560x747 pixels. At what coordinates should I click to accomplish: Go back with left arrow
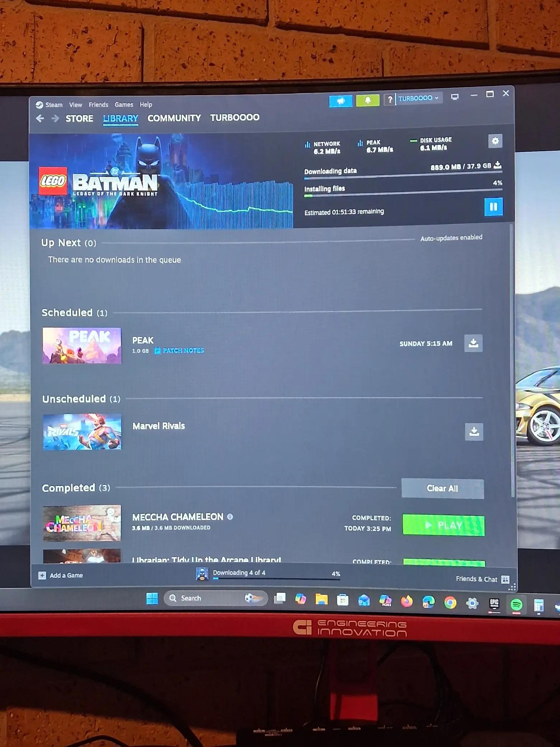pos(40,118)
